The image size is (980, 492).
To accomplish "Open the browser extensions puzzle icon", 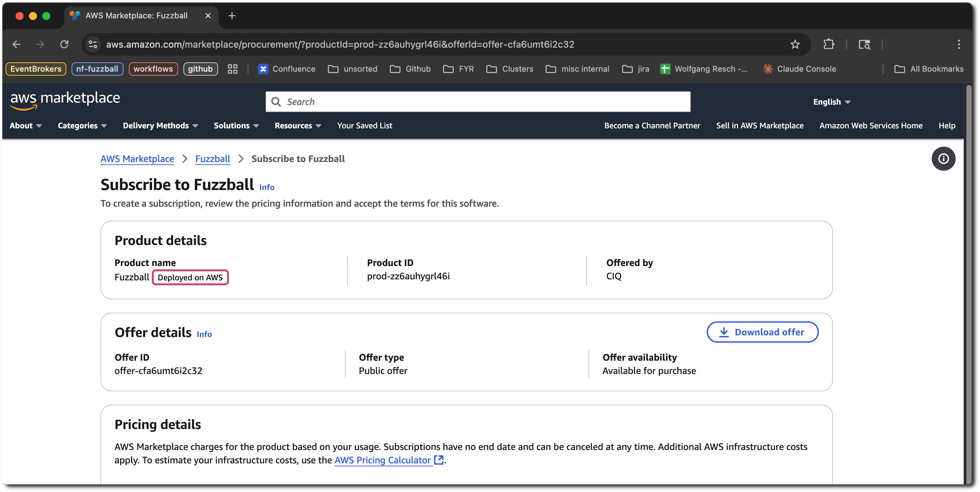I will 829,44.
